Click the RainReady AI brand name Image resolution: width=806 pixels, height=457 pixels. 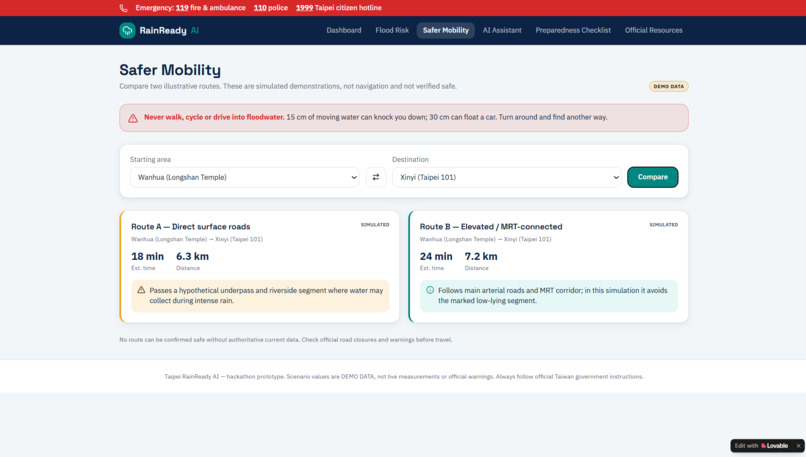[169, 30]
